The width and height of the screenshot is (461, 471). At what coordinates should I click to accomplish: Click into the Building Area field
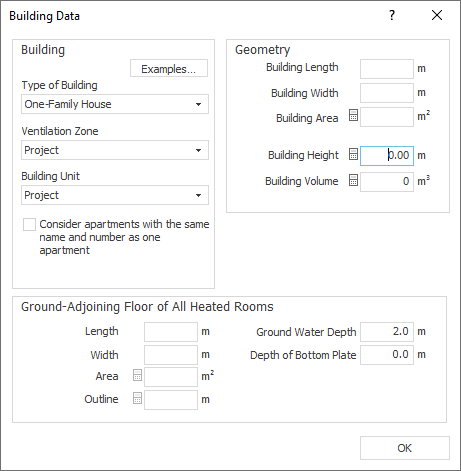(x=387, y=117)
